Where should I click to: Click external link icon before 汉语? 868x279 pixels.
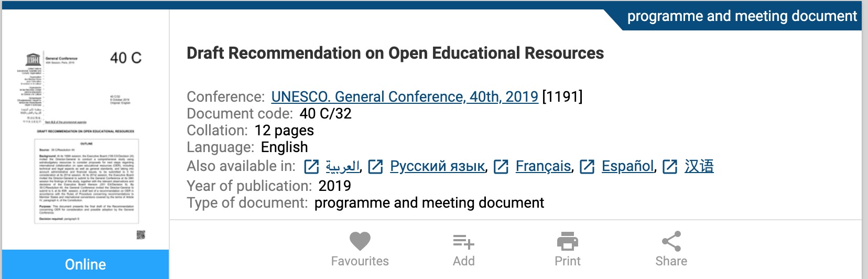click(670, 167)
